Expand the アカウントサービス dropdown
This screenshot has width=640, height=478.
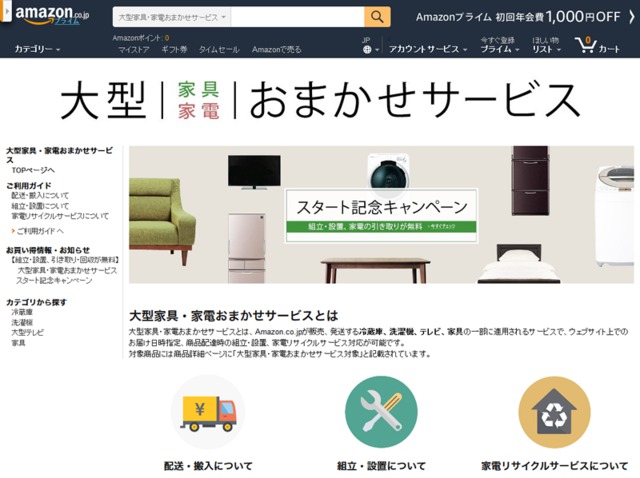(428, 49)
